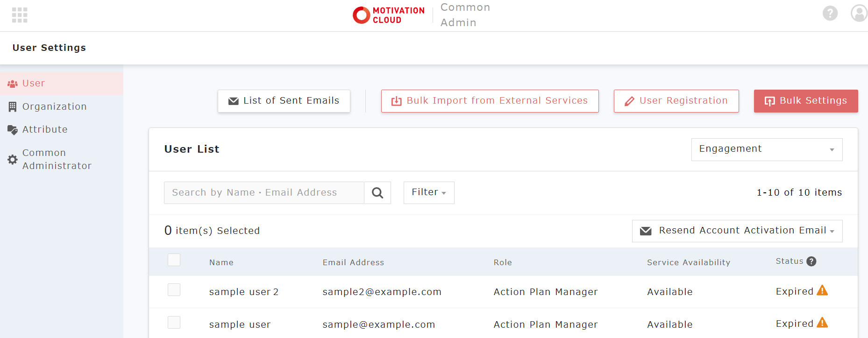Focus the Search by Name field

264,193
